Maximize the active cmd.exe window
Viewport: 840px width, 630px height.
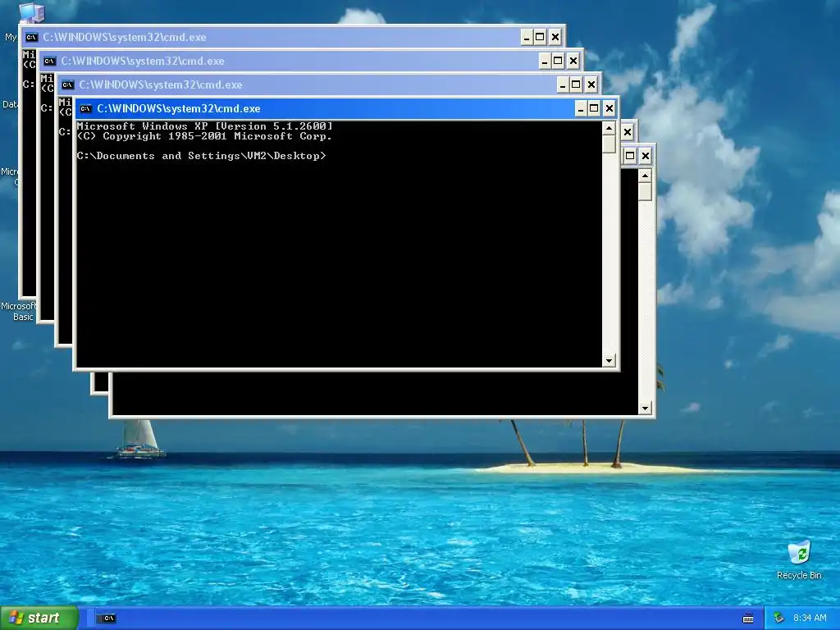(594, 109)
